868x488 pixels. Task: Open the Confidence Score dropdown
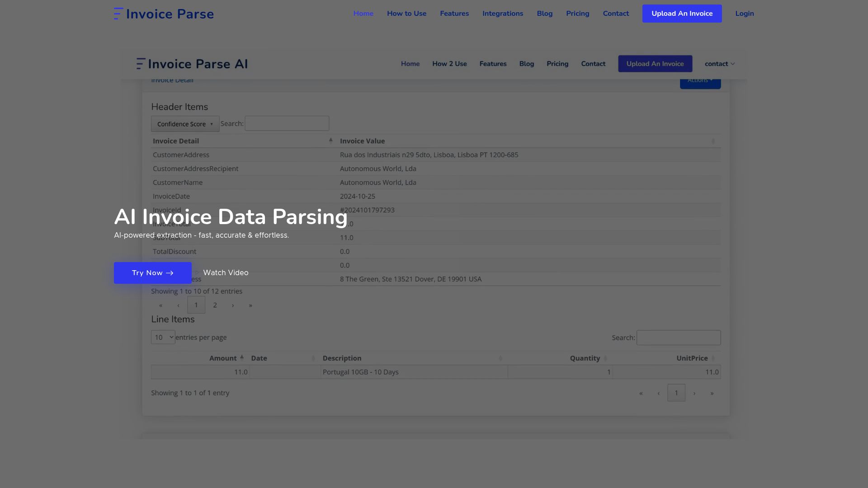point(185,124)
